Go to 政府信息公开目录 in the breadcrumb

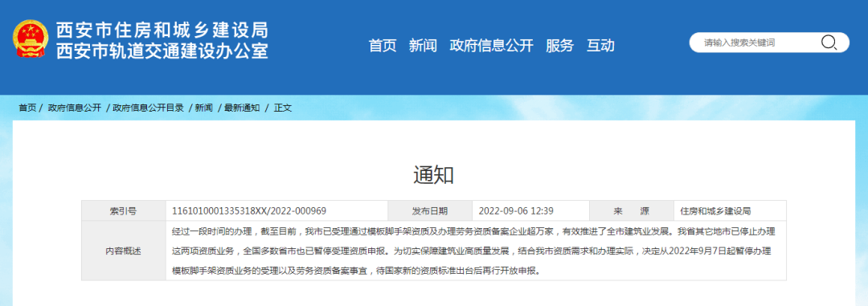149,108
